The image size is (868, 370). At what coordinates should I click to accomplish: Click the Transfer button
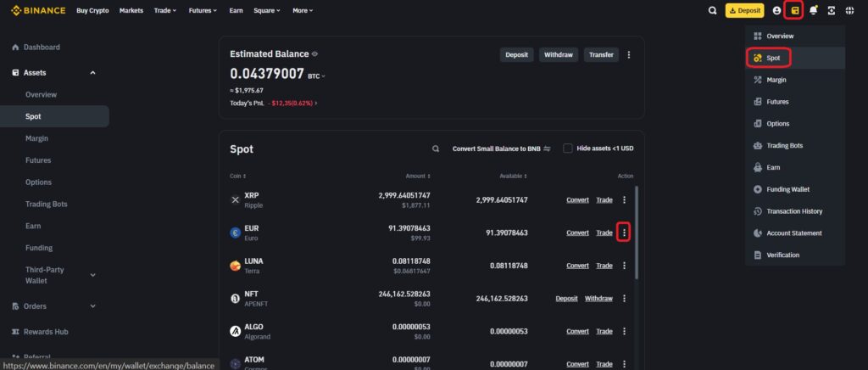tap(601, 55)
